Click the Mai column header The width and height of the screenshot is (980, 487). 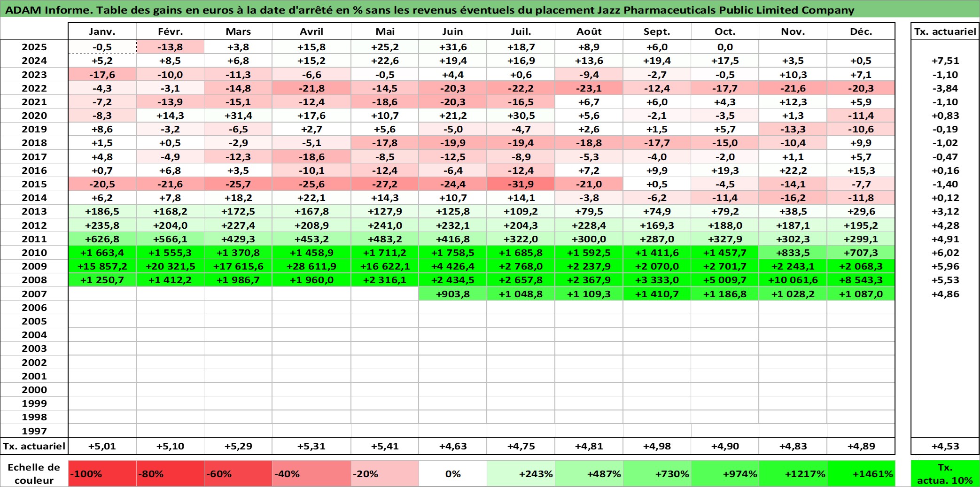pos(385,31)
